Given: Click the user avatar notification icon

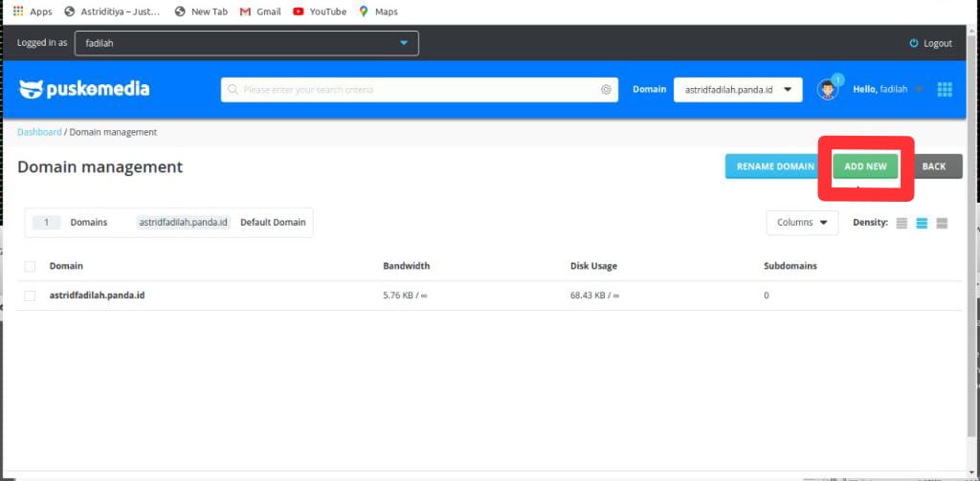Looking at the screenshot, I should [828, 90].
